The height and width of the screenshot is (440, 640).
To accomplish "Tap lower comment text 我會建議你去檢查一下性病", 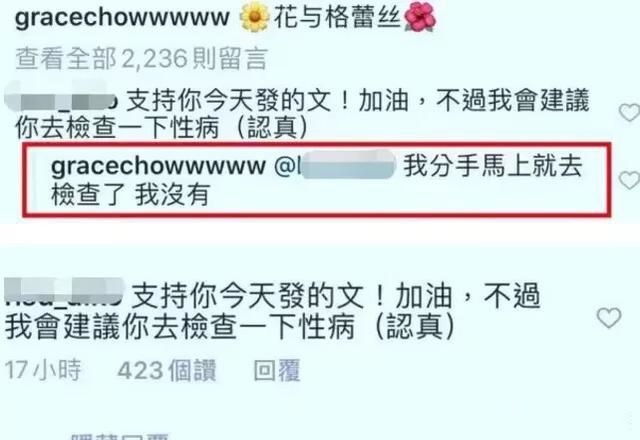I will click(x=180, y=327).
